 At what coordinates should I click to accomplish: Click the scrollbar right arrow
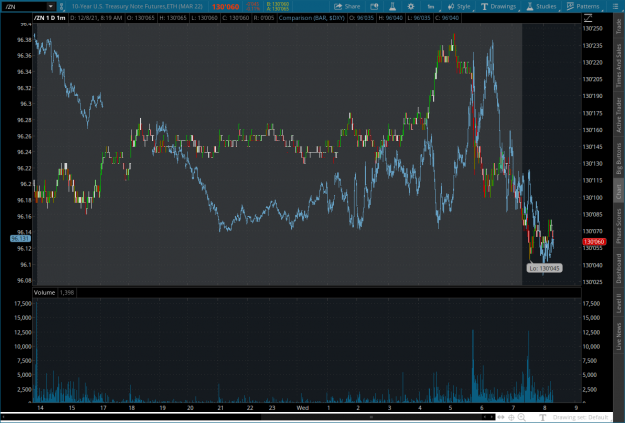pyautogui.click(x=491, y=417)
